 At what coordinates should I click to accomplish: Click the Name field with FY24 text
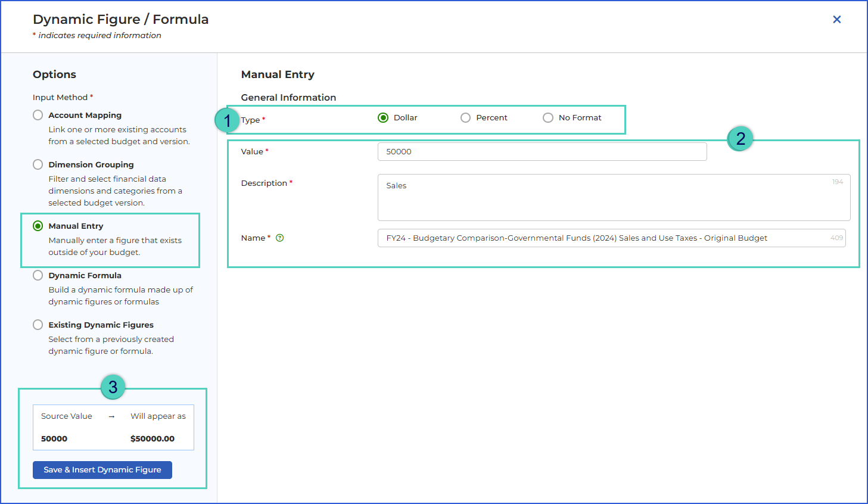point(611,238)
